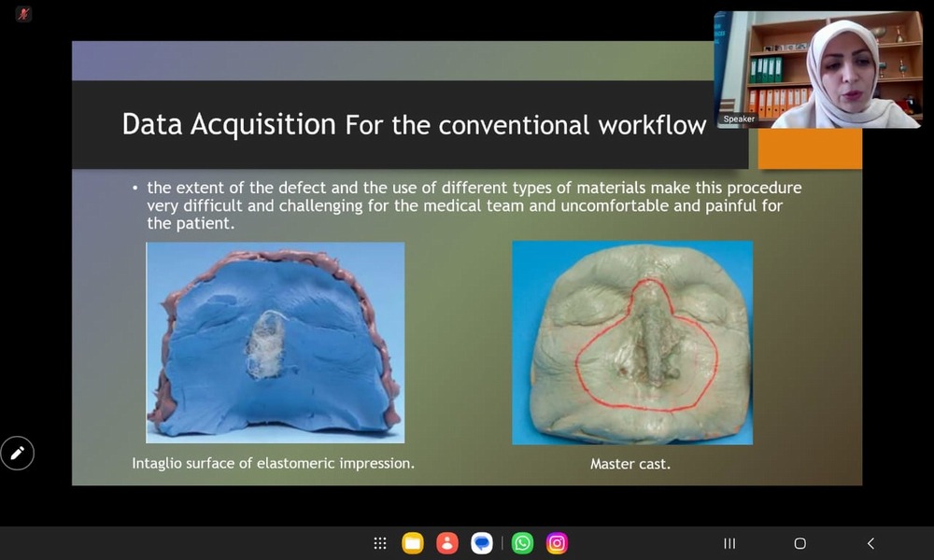The height and width of the screenshot is (560, 934).
Task: Click the Data Acquisition slide title
Action: [x=414, y=124]
